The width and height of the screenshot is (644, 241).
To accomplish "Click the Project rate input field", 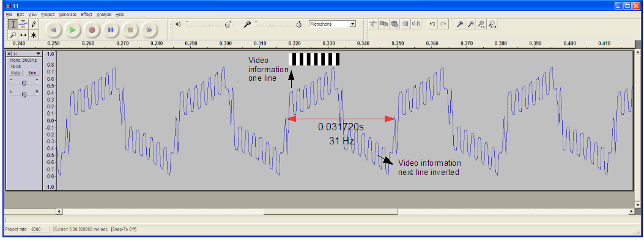I will tap(39, 229).
